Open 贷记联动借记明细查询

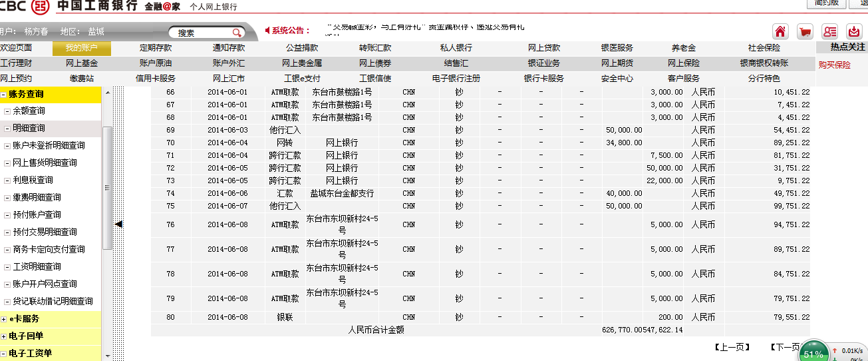(53, 302)
